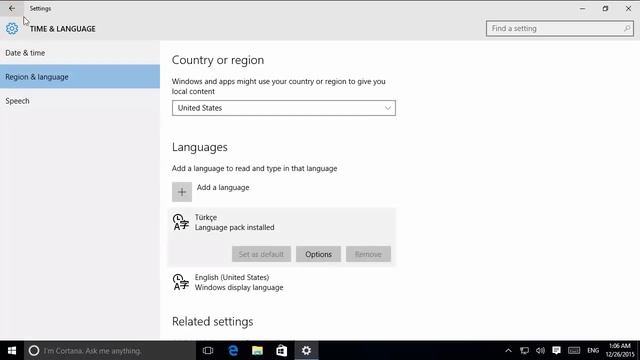Open Task View from taskbar

point(208,351)
